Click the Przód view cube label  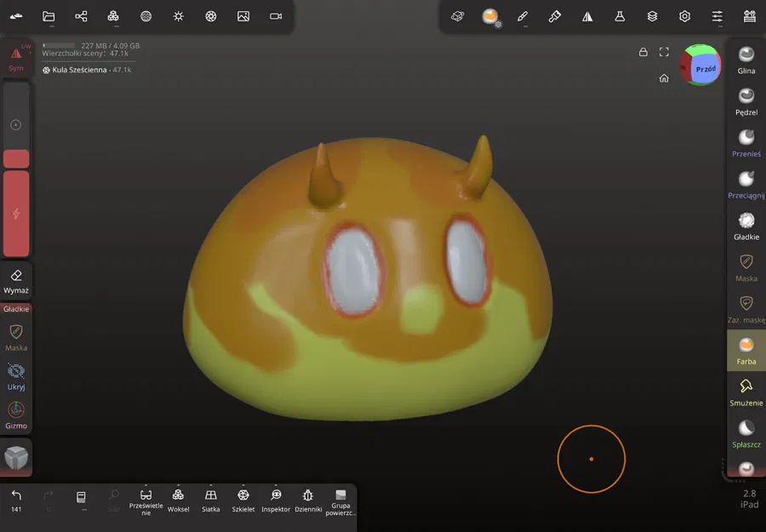[x=705, y=69]
